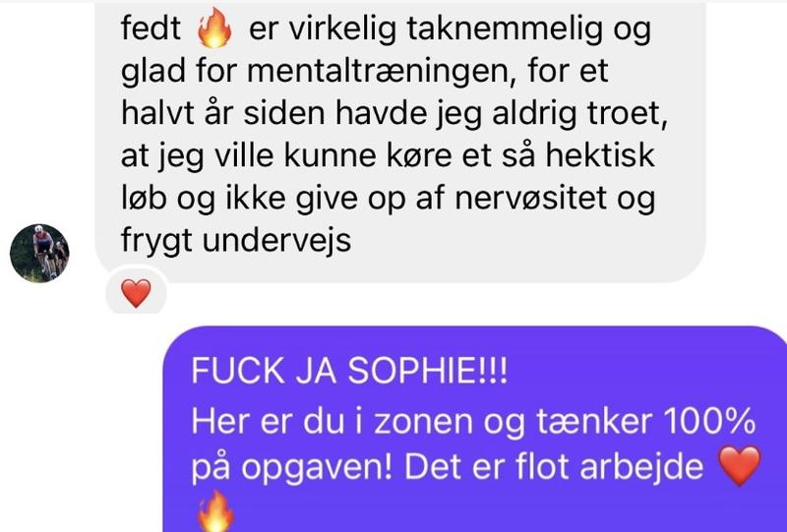This screenshot has height=532, width=787.
Task: Tap the "frygt undervejs" text
Action: click(x=236, y=240)
